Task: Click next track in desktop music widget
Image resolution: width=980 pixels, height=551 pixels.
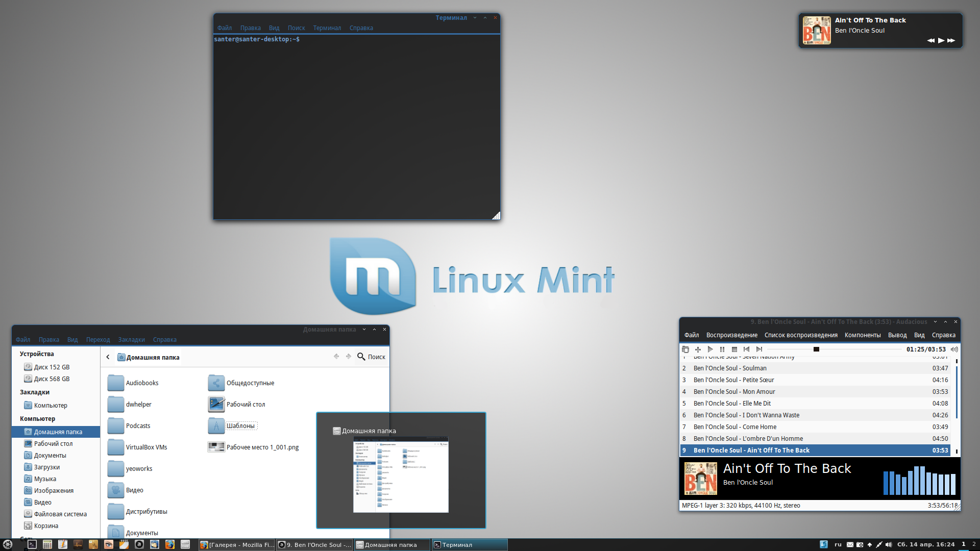Action: point(951,40)
